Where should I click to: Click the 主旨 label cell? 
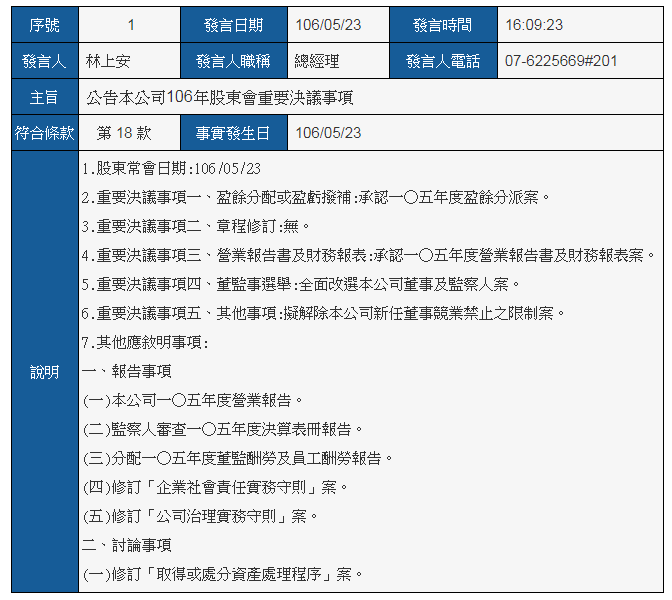[x=45, y=97]
